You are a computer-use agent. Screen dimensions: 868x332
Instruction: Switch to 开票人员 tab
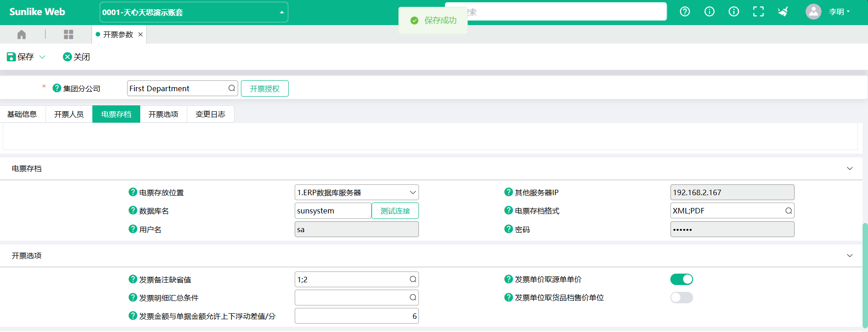[69, 114]
